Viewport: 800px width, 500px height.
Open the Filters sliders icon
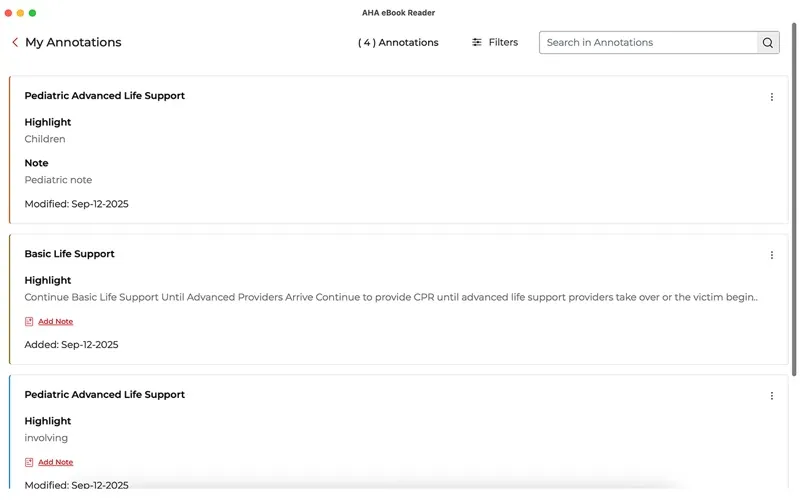pos(477,42)
